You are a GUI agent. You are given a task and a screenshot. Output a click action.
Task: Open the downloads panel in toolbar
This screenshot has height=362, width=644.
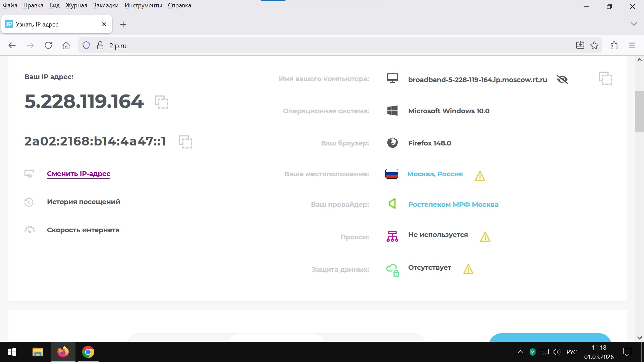580,46
